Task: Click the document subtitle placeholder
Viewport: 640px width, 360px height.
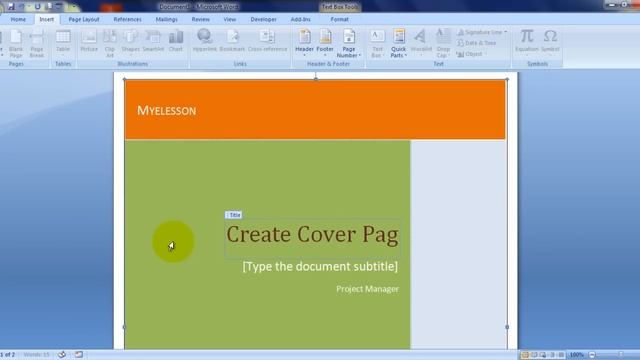Action: pos(320,266)
